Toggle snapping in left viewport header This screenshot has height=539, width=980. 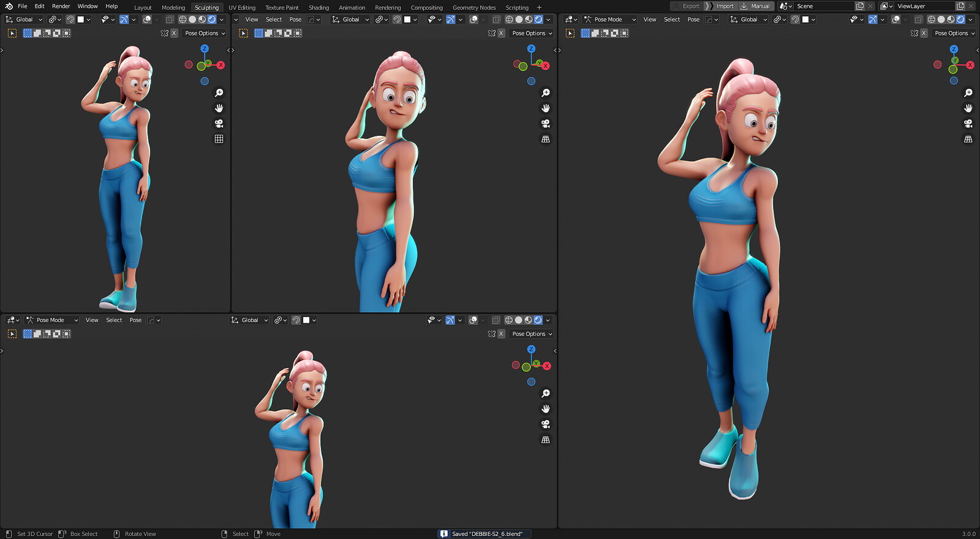70,20
